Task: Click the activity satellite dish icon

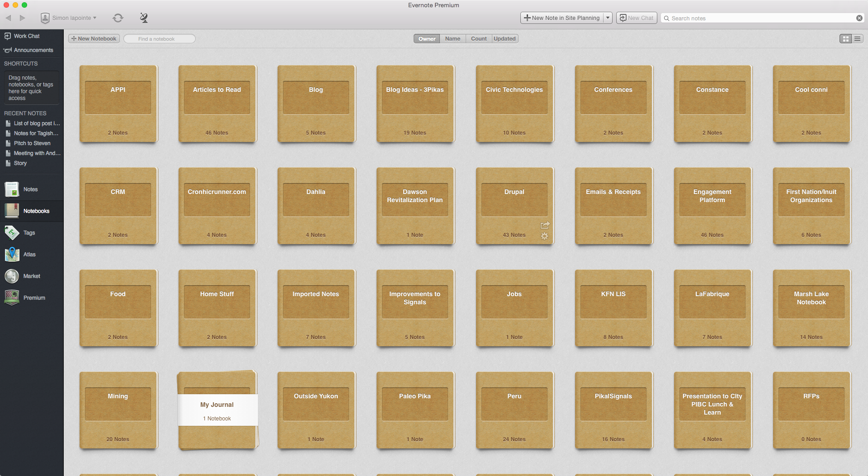Action: (x=144, y=18)
